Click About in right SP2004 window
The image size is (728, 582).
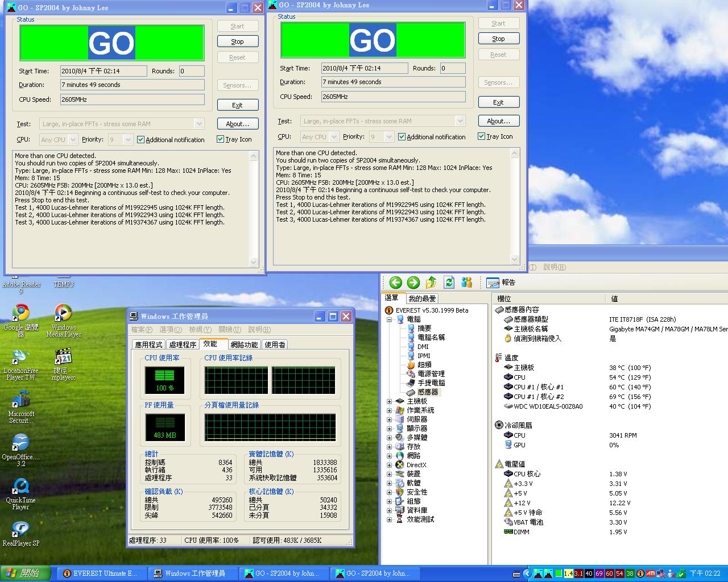coord(499,121)
